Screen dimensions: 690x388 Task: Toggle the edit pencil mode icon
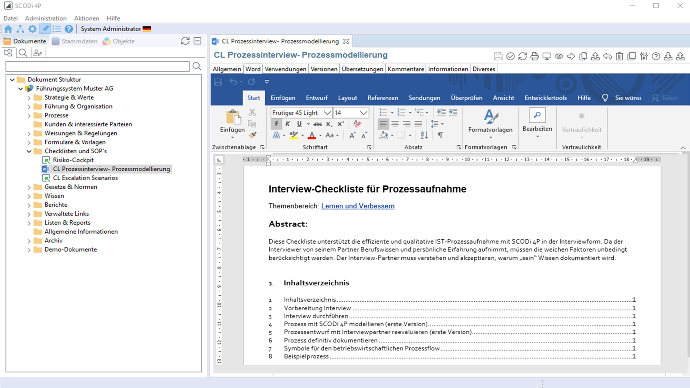coord(45,29)
